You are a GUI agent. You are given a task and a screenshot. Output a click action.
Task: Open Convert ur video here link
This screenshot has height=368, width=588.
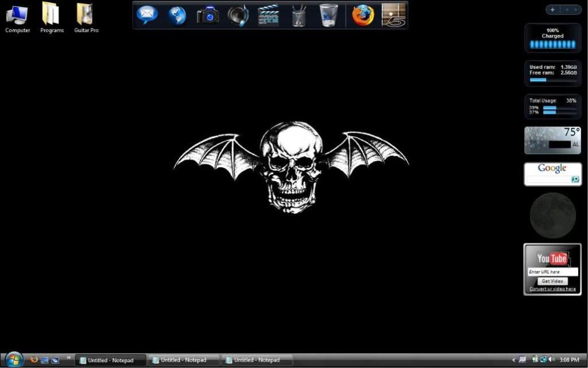(x=552, y=289)
